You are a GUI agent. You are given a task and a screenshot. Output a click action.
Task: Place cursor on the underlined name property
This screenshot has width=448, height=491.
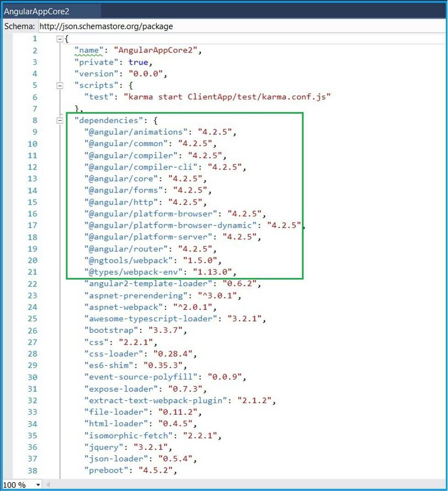(x=87, y=50)
